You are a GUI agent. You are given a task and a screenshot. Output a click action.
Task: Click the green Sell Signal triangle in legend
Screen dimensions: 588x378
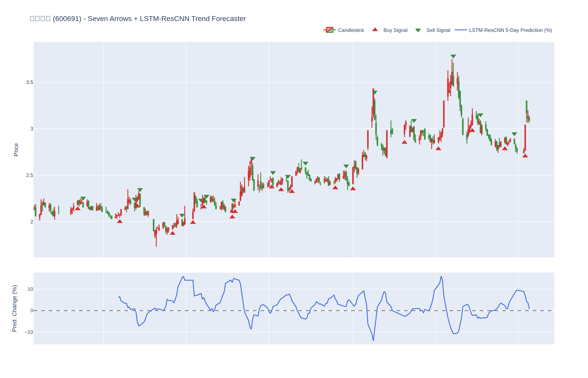click(418, 30)
